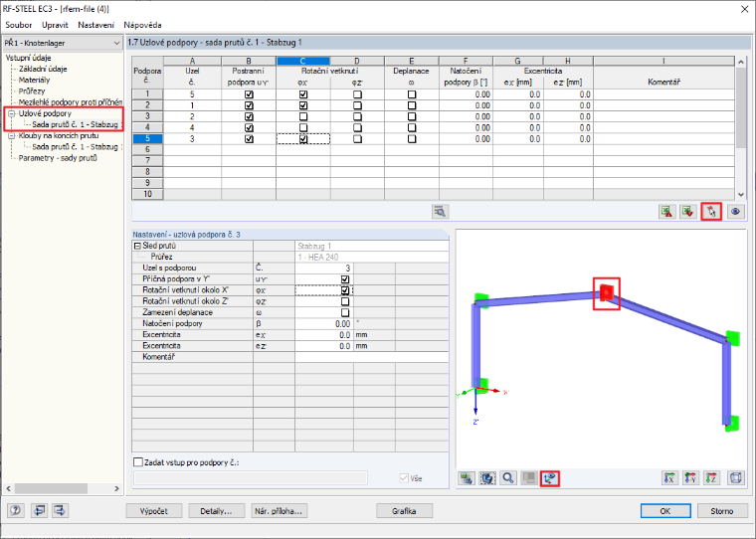Screen dimensions: 756x539
Task: Click navigator horizontal scrollbar right arrow
Action: coord(116,489)
